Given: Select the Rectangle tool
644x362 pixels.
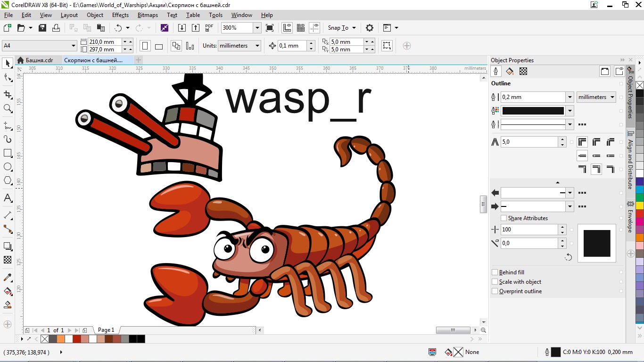Looking at the screenshot, I should (8, 153).
